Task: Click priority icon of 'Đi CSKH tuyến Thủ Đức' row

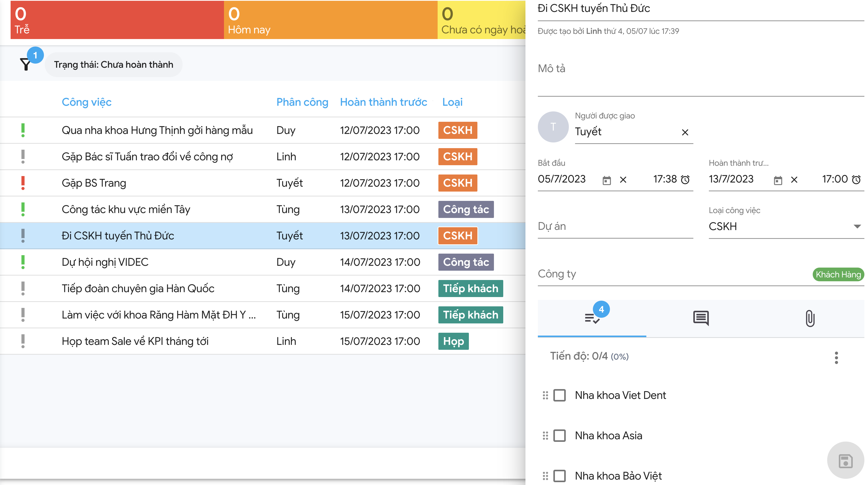Action: click(23, 236)
